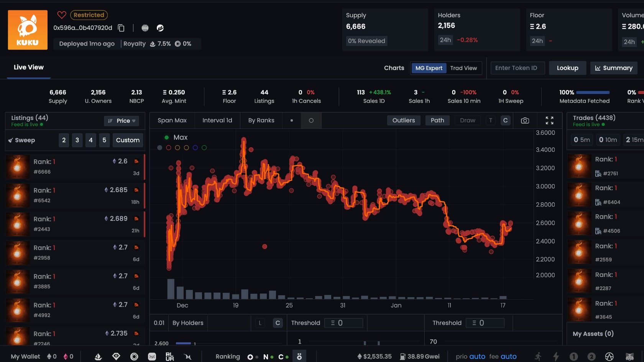The height and width of the screenshot is (362, 644).
Task: Open the Blur marketplace icon in bottom bar
Action: coord(170,357)
